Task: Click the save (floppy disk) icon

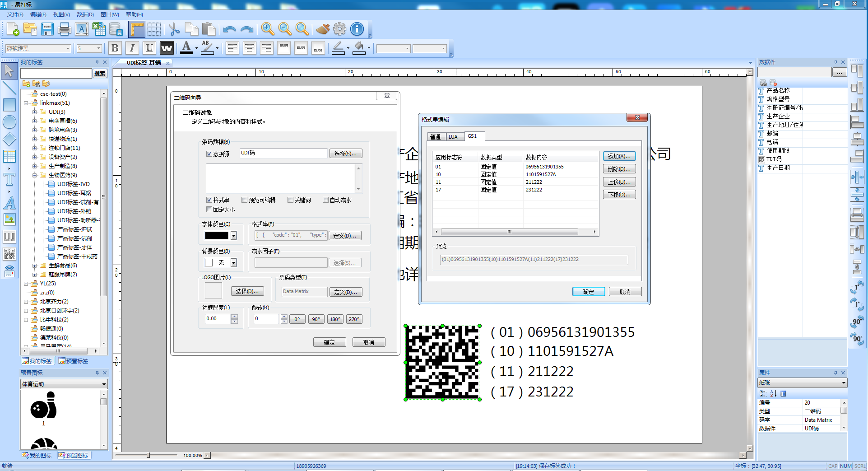Action: (47, 29)
